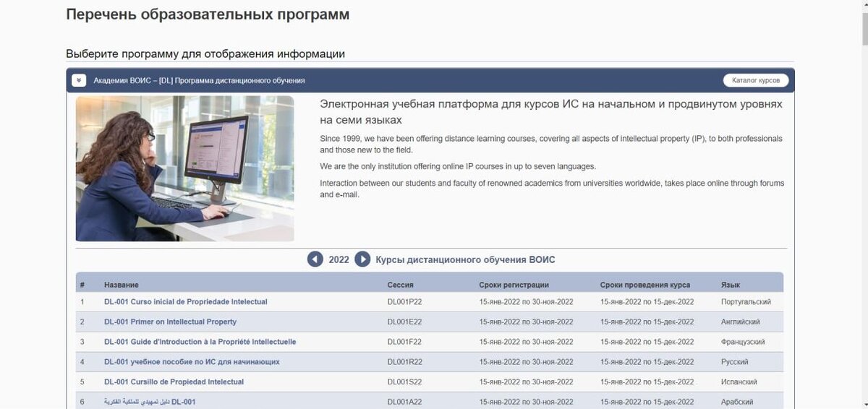Open the Arabic DL-001 course link
This screenshot has width=868, height=409.
pyautogui.click(x=150, y=402)
